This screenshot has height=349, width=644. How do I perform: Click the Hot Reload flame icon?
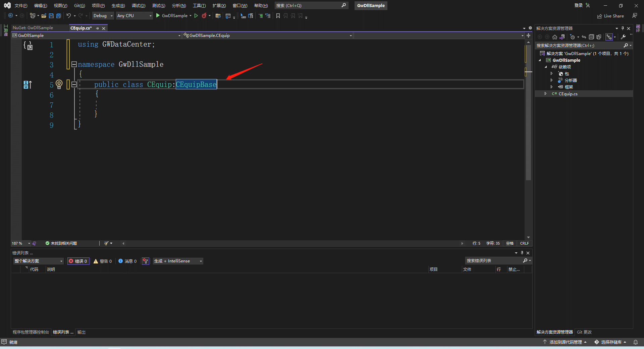coord(204,16)
